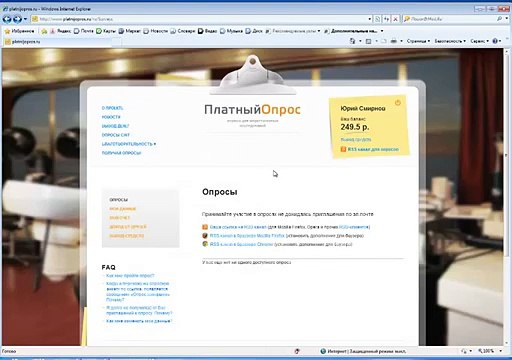This screenshot has height=360, width=512.
Task: Open the last FAQ question about changing data
Action: coord(139,321)
